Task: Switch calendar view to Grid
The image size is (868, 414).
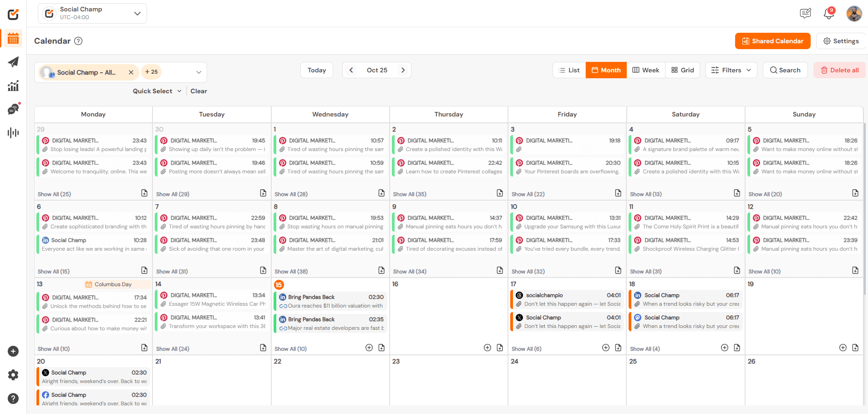Action: pyautogui.click(x=682, y=70)
